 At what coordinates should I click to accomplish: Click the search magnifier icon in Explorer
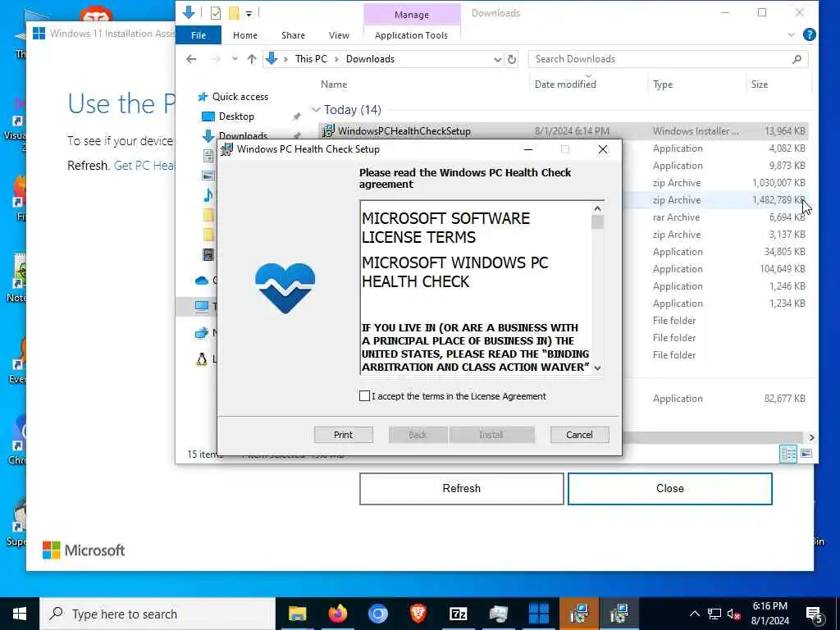[x=797, y=59]
